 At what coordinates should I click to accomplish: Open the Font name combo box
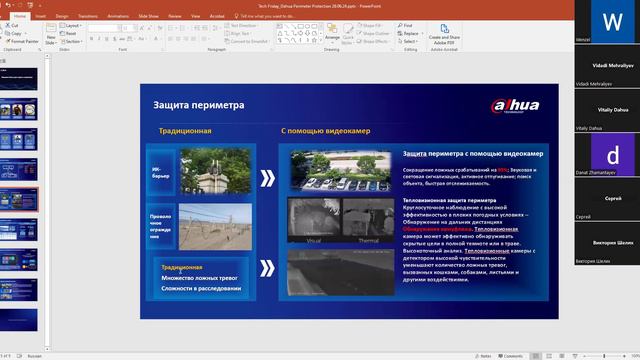104,28
